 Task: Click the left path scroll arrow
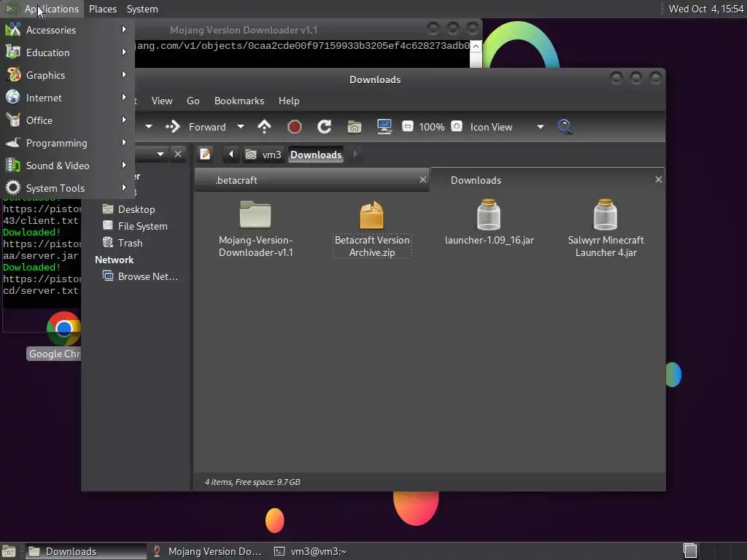(231, 155)
